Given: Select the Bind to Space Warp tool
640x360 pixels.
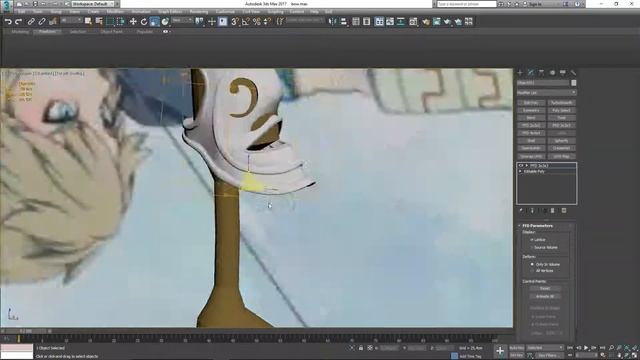Looking at the screenshot, I should [53, 22].
